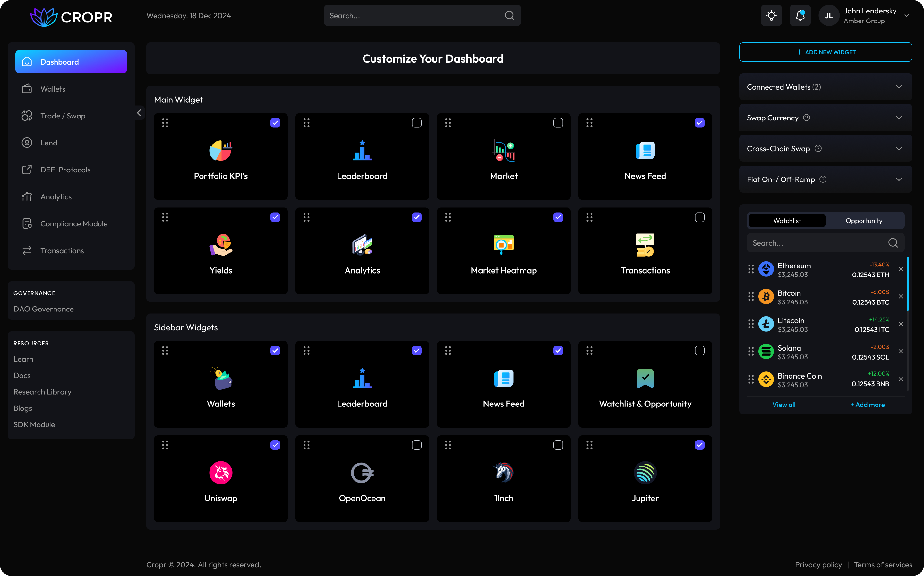Click the Fiat On-/Off-Ramp help icon
The image size is (924, 576).
(823, 179)
